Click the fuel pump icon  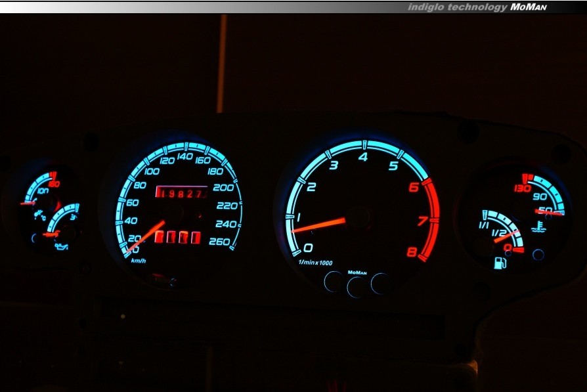click(x=500, y=263)
